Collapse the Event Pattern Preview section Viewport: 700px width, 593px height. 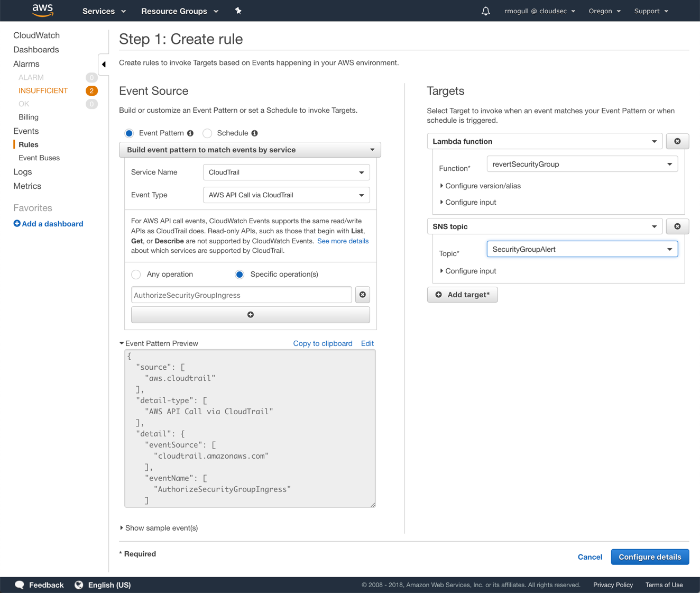click(159, 343)
